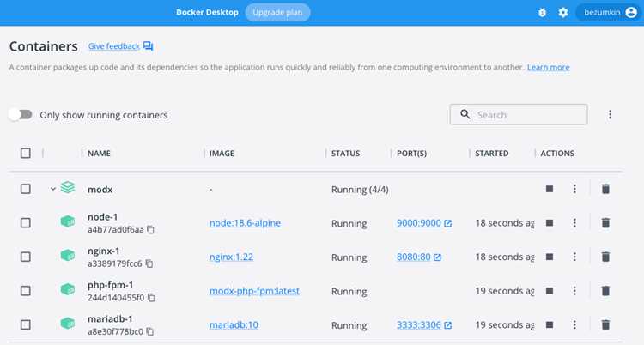Collapse the modx stack chevron
The image size is (644, 345).
click(x=53, y=189)
